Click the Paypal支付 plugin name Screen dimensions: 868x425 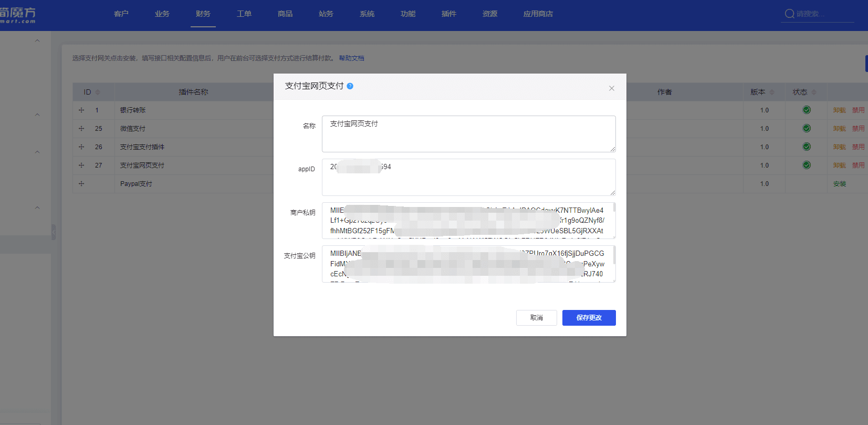click(x=136, y=184)
